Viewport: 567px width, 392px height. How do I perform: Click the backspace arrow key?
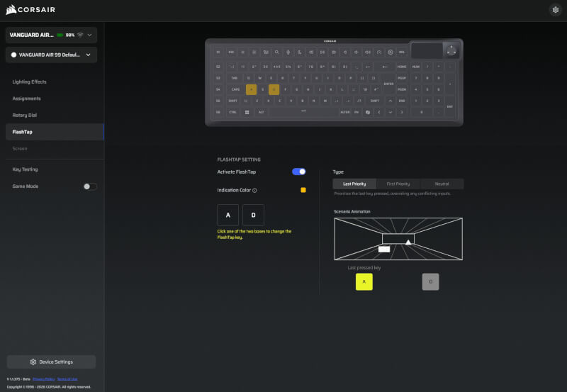coord(385,67)
